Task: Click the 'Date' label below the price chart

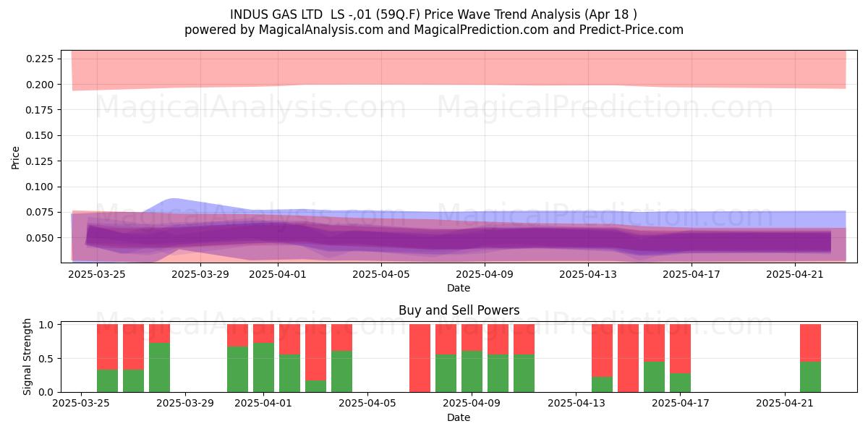Action: [459, 288]
